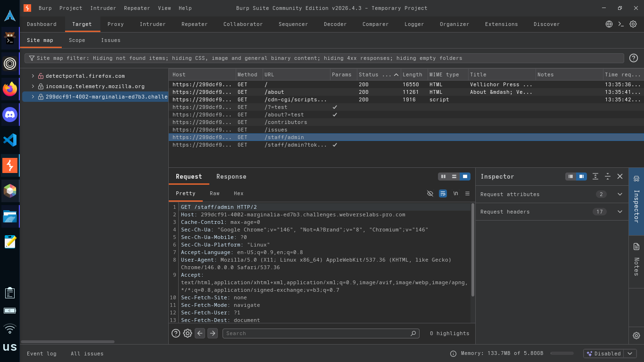Select stacked request/response layout icon
Image resolution: width=644 pixels, height=362 pixels.
pyautogui.click(x=454, y=177)
